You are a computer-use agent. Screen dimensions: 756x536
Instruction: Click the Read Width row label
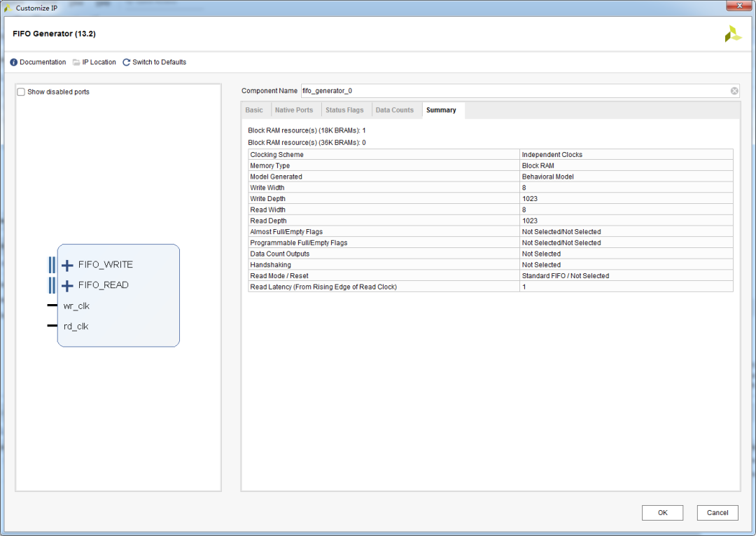(x=267, y=210)
